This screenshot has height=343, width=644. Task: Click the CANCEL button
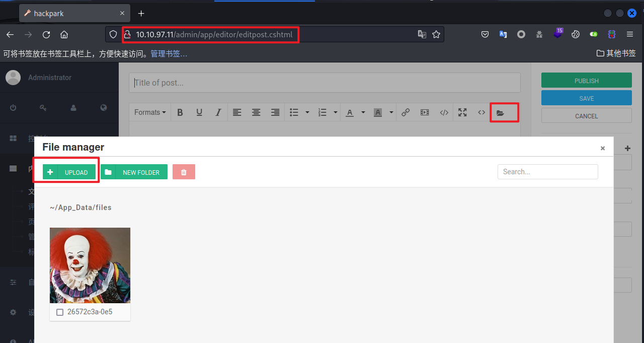[x=587, y=116]
